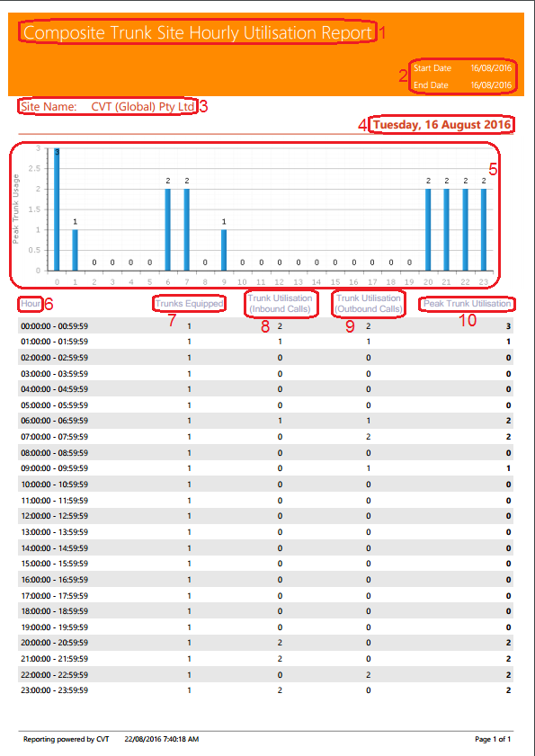The image size is (535, 756).
Task: Click the Hour column header
Action: [x=31, y=304]
